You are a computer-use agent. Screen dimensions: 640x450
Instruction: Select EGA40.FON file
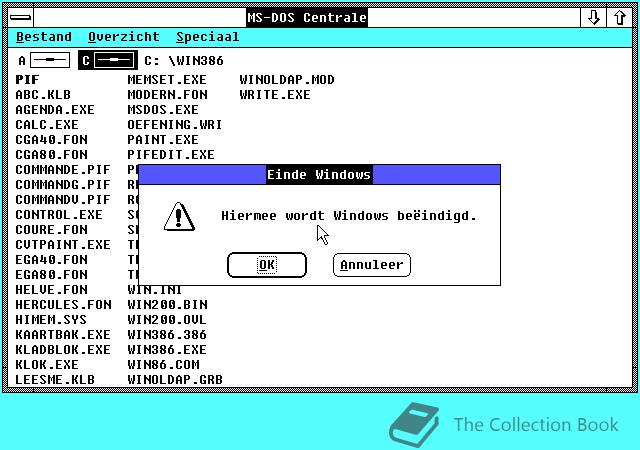point(51,260)
